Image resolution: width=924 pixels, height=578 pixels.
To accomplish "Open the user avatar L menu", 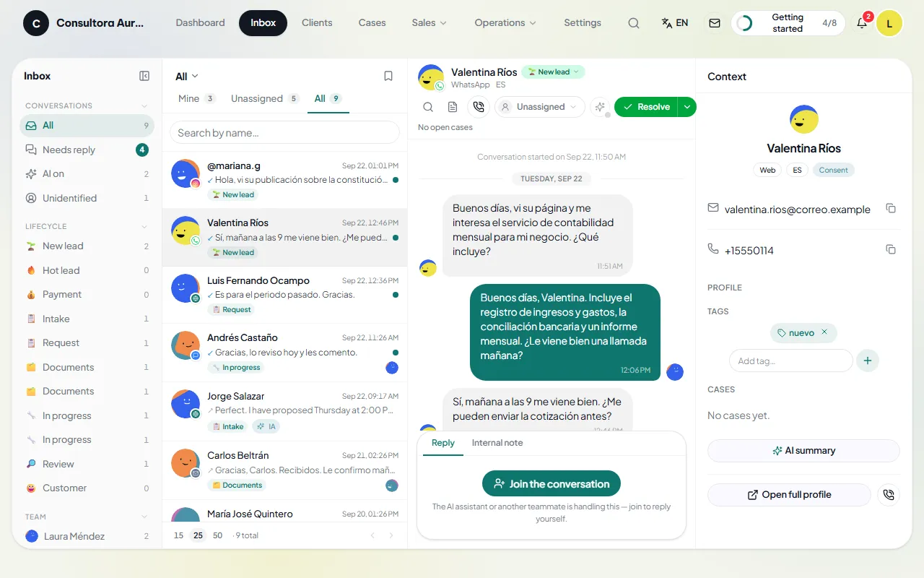I will 889,23.
